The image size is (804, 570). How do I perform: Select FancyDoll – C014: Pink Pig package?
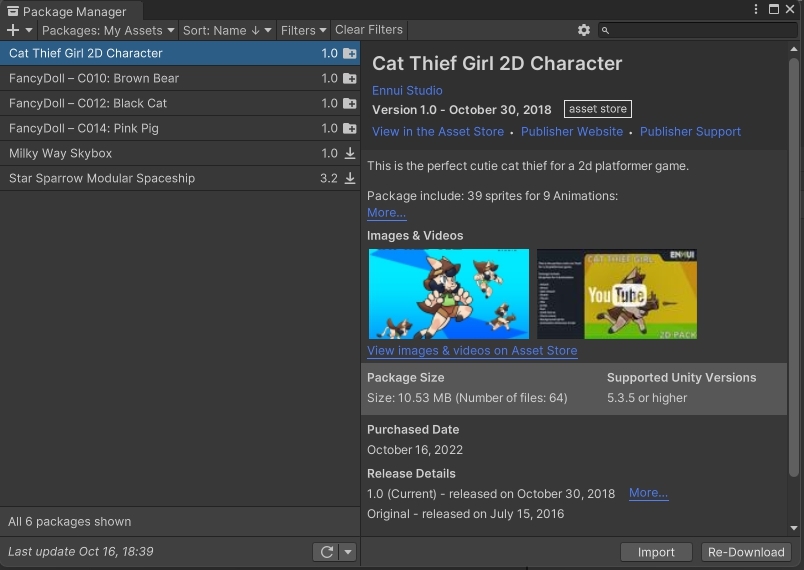pyautogui.click(x=179, y=129)
